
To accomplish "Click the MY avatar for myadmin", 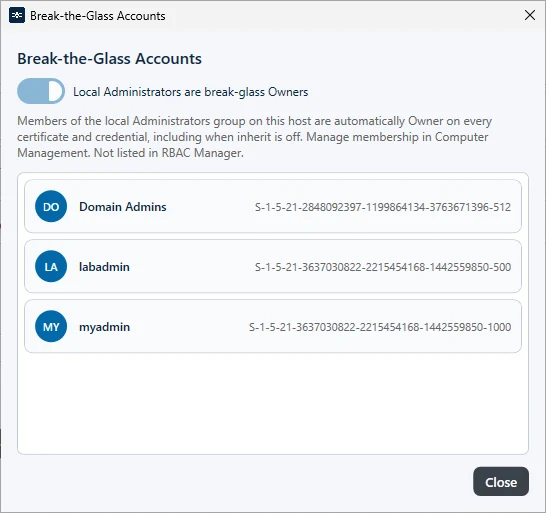I will point(51,326).
